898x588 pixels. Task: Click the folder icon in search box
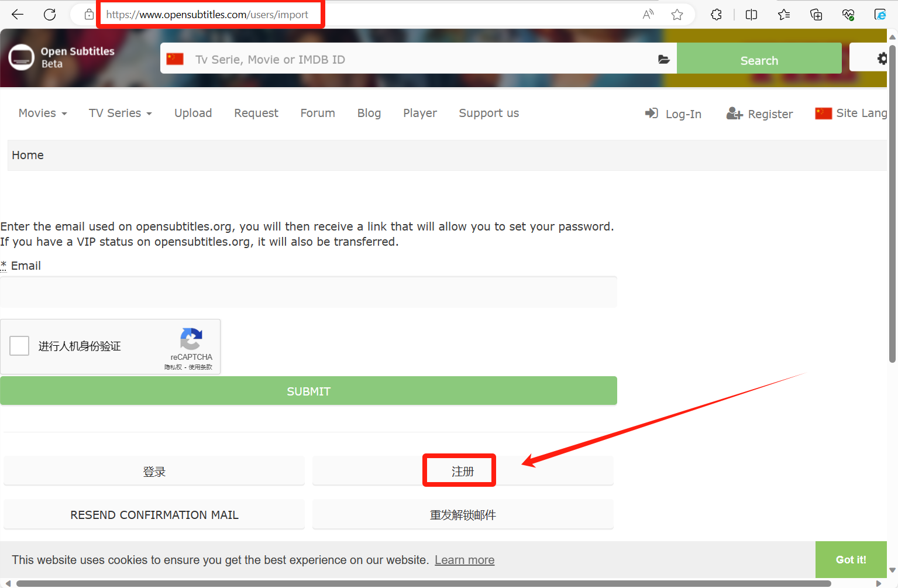[x=663, y=59]
